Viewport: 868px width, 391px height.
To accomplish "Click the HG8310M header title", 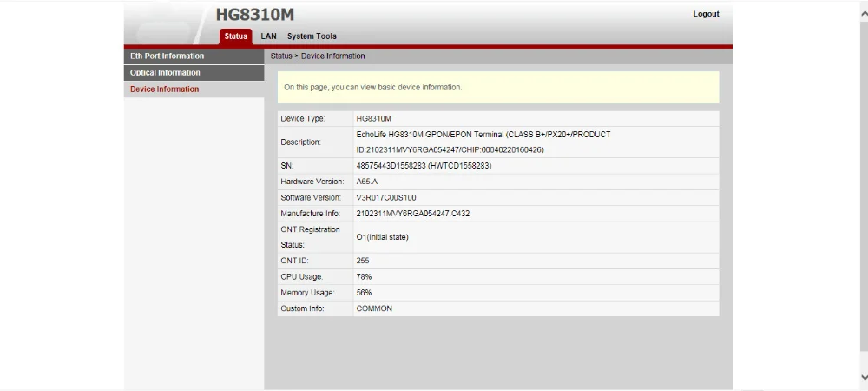I will 255,15.
